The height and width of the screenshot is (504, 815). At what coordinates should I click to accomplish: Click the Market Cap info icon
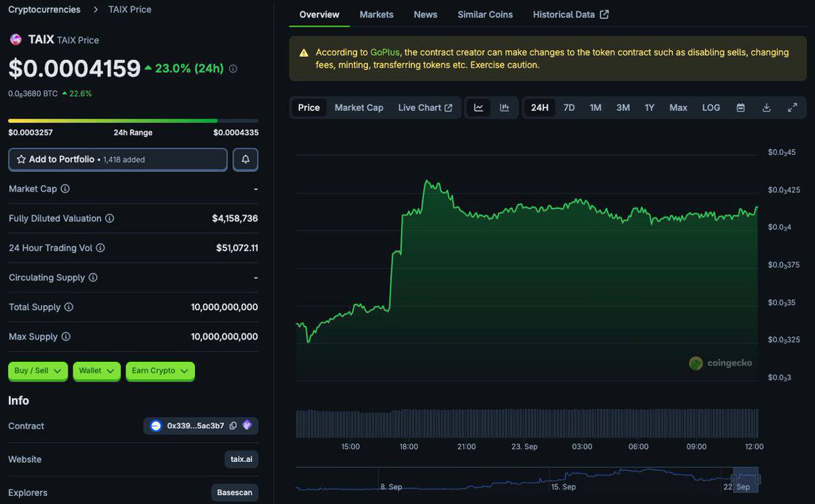(65, 189)
